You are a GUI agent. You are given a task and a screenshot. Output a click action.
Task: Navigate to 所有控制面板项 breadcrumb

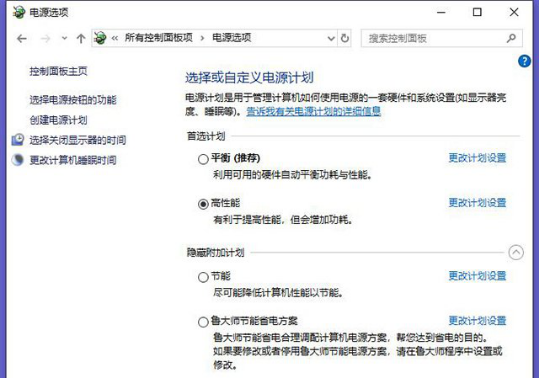pyautogui.click(x=158, y=38)
